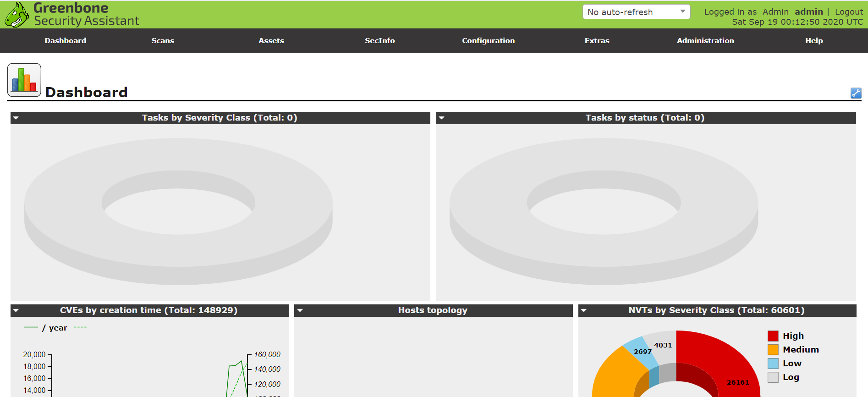Click the timestamp Sat Sep 19 text

click(797, 22)
